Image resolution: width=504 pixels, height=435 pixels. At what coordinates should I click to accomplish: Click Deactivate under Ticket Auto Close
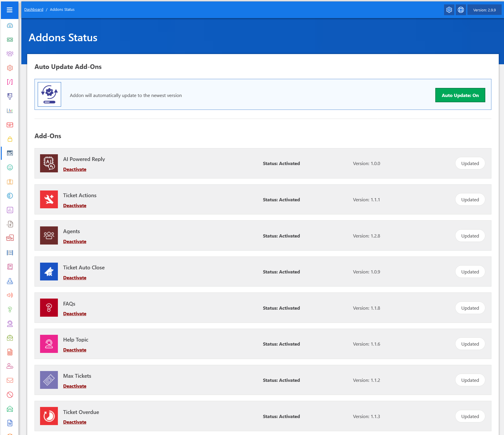point(75,278)
